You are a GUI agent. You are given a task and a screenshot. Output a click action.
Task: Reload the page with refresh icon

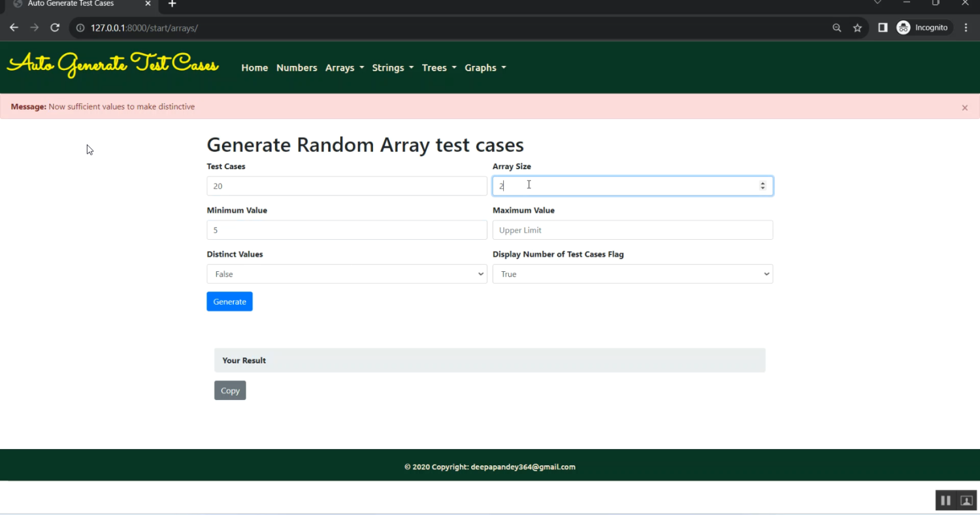click(x=55, y=27)
